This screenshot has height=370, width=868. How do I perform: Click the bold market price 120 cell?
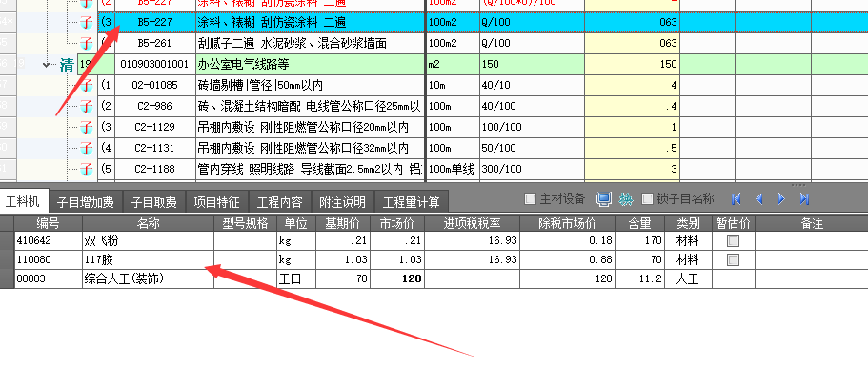click(397, 278)
